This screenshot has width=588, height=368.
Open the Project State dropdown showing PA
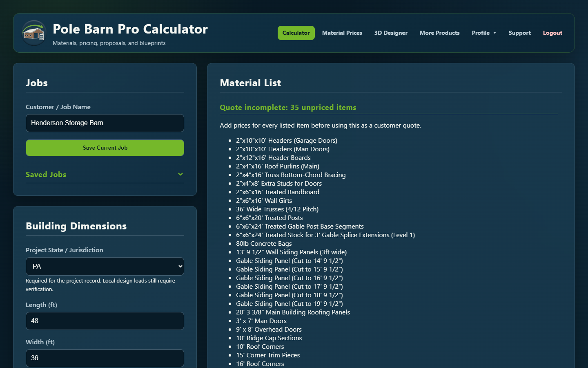tap(105, 266)
